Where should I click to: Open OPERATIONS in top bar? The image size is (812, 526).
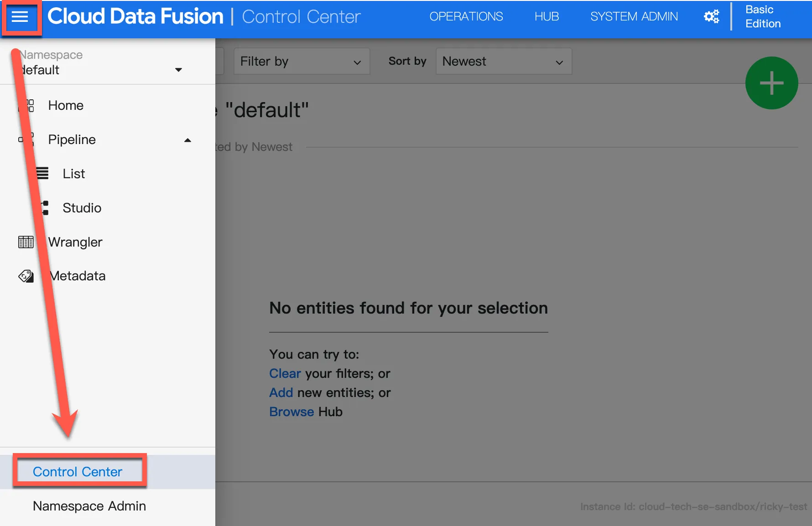[x=466, y=16]
